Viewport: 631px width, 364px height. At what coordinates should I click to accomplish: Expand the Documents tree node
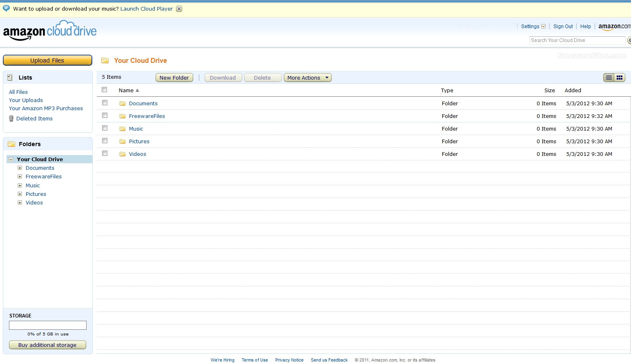click(x=20, y=168)
